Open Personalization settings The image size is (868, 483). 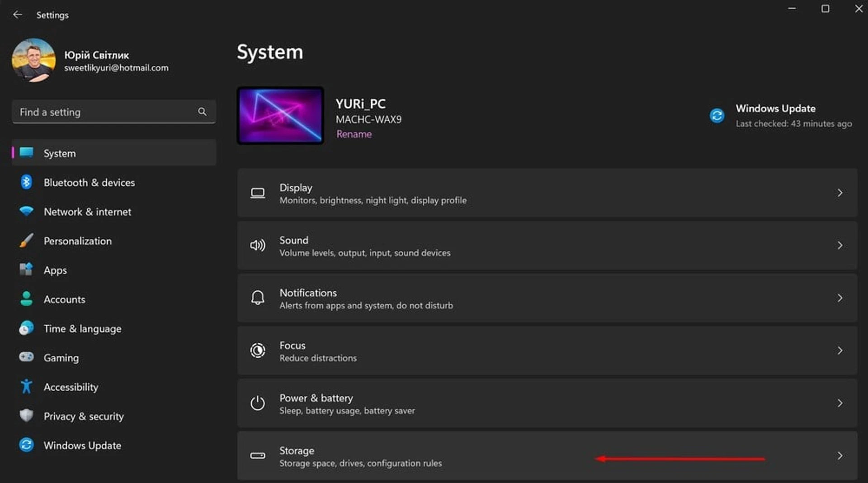[114, 241]
